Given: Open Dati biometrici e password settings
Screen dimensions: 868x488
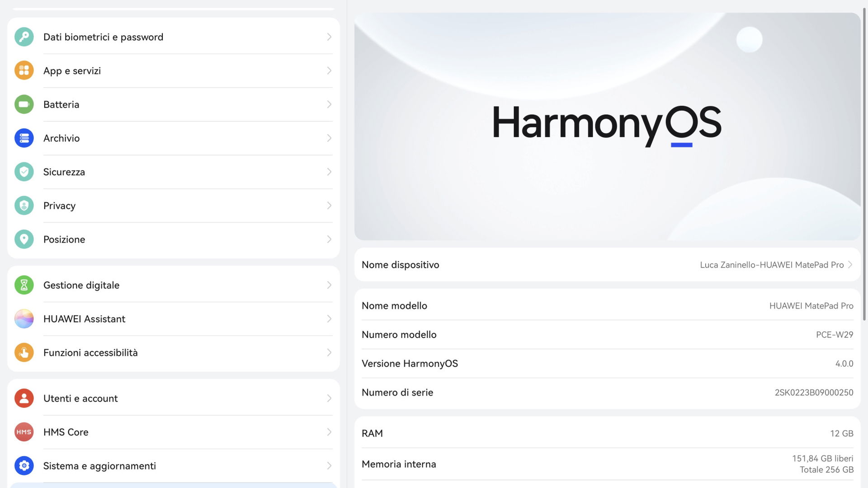Looking at the screenshot, I should [x=174, y=37].
